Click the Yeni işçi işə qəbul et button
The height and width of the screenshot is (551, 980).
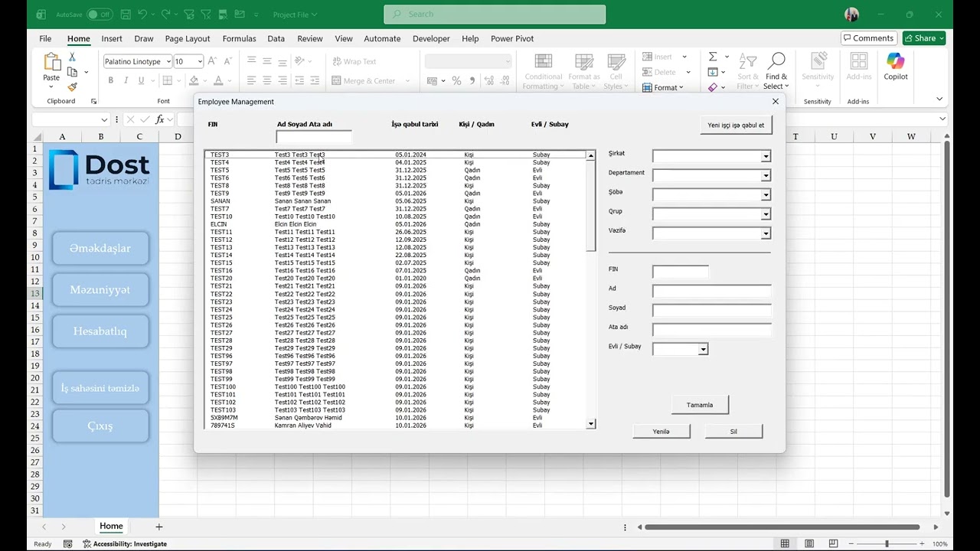coord(736,125)
